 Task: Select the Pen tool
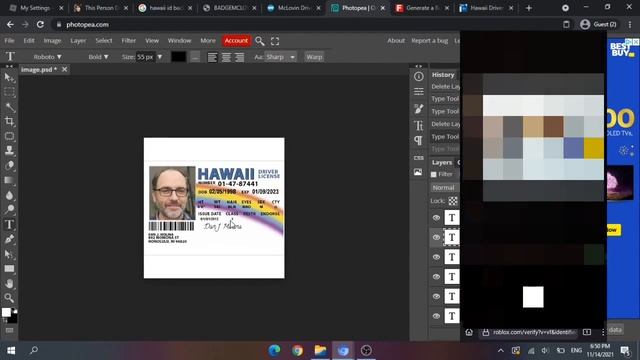(x=9, y=239)
